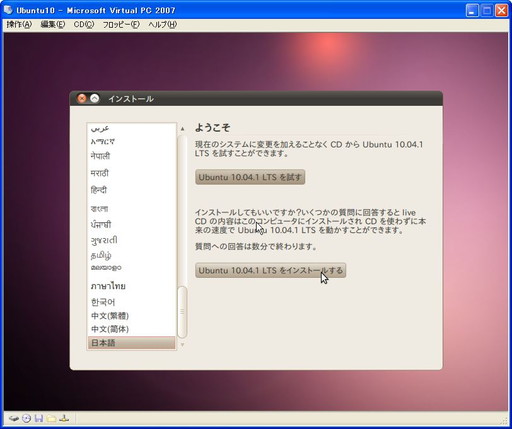This screenshot has height=429, width=512.
Task: Click the CD drive icon in status bar
Action: (x=26, y=418)
